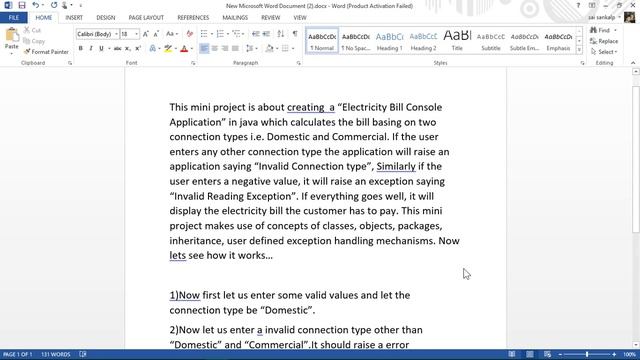Click the red font color button
The image size is (640, 360).
point(184,49)
